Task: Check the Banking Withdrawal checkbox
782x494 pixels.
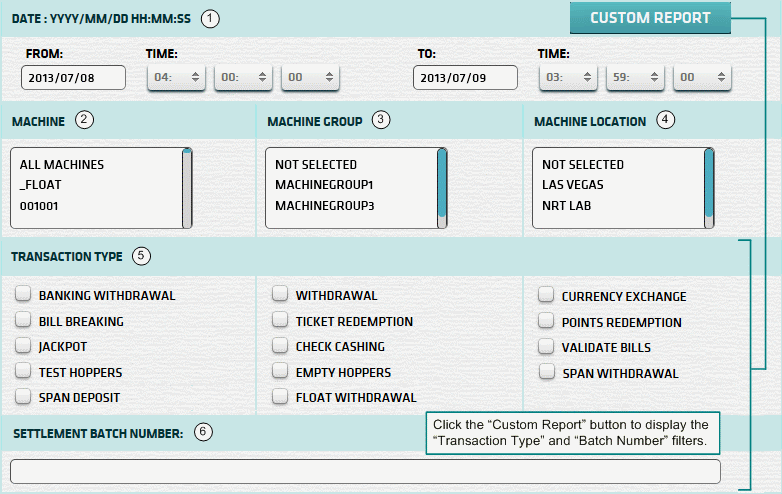Action: tap(23, 294)
